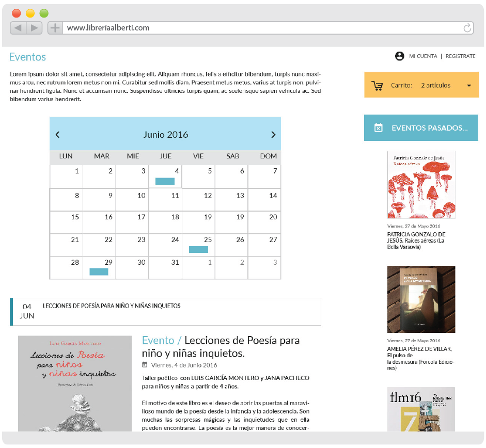Select calendar day 18
486x448 pixels.
(x=165, y=222)
